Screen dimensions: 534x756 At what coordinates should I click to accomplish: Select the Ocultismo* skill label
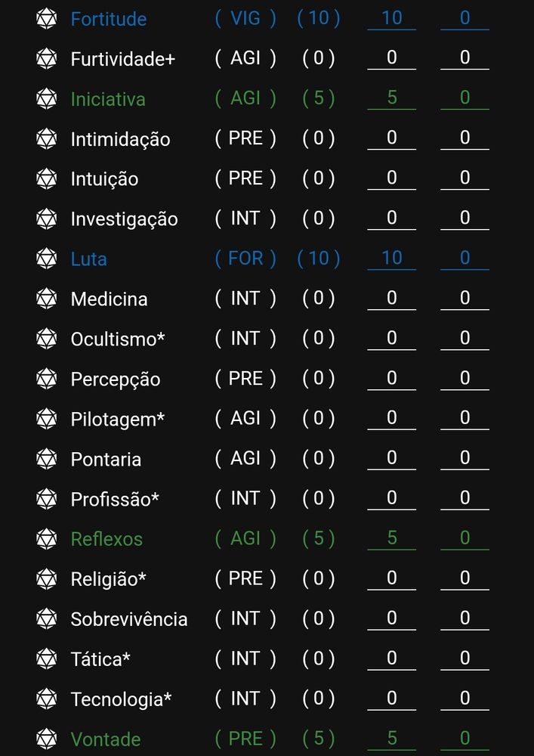(x=118, y=339)
